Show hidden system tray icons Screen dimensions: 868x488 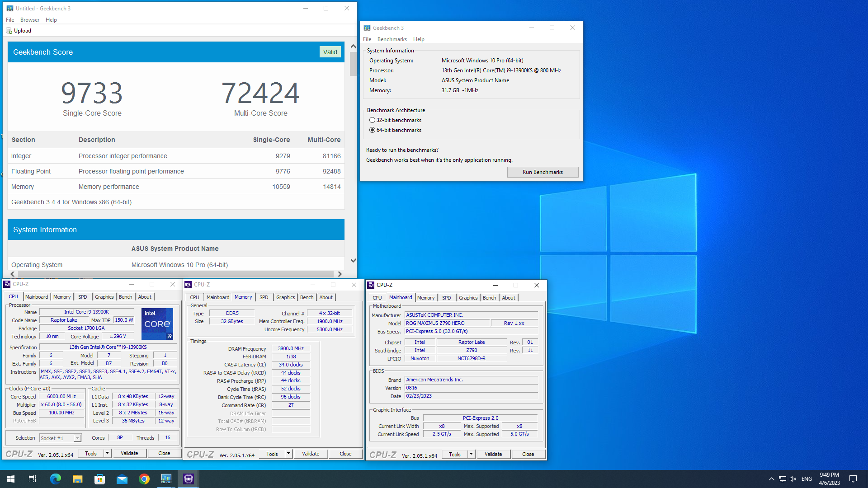coord(771,479)
